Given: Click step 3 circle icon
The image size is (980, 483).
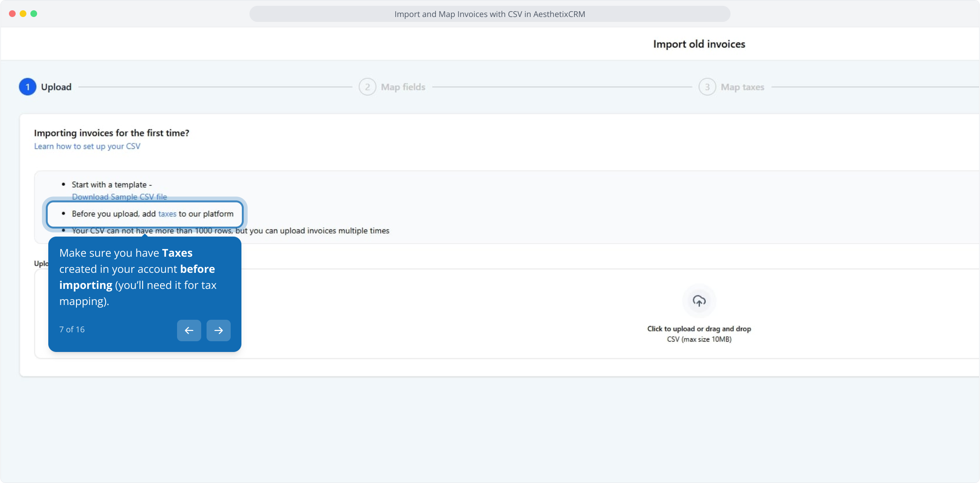Looking at the screenshot, I should click(707, 87).
